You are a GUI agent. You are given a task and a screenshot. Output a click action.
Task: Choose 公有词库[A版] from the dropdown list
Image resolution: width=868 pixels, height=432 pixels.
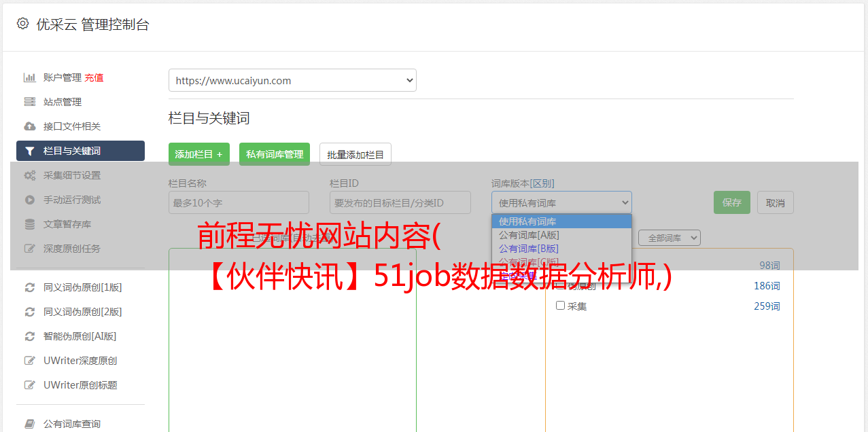click(x=561, y=235)
